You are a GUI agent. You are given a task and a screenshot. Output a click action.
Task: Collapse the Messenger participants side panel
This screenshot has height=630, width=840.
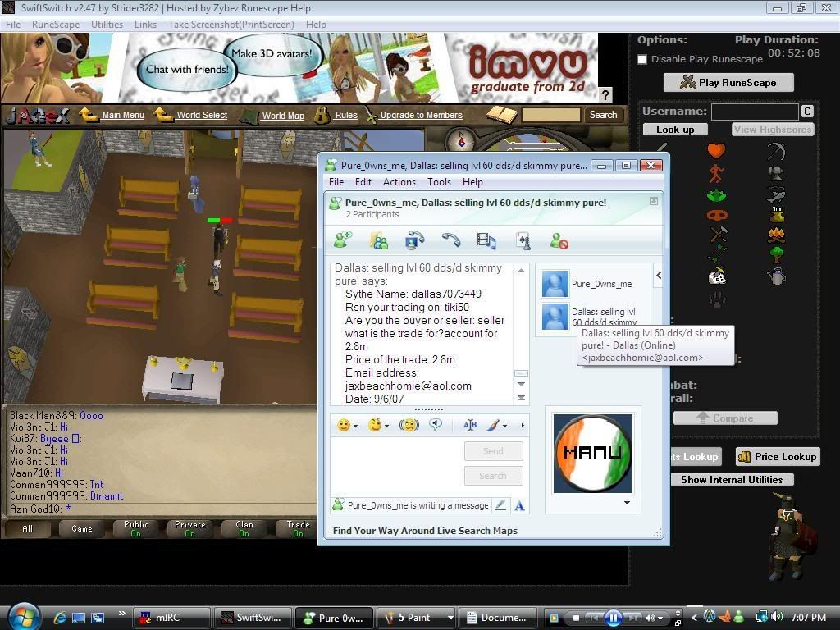(659, 276)
